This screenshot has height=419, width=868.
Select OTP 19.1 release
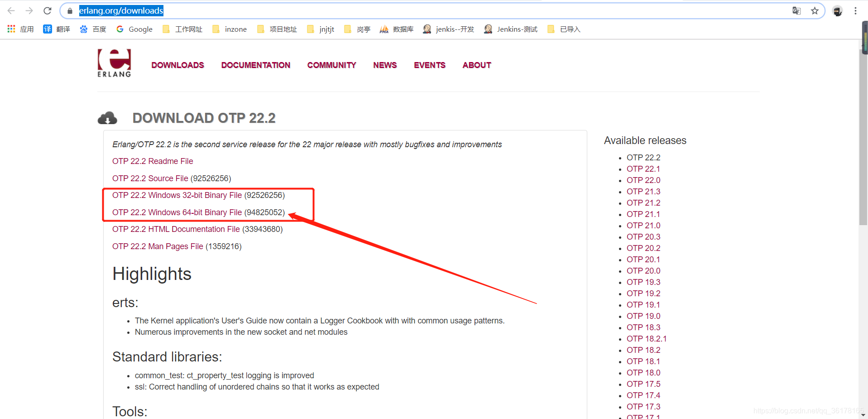tap(643, 305)
